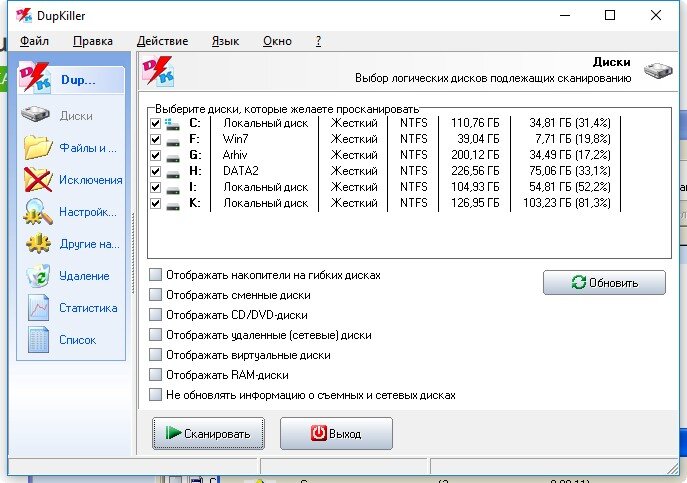Open the Файл menu

tap(34, 41)
